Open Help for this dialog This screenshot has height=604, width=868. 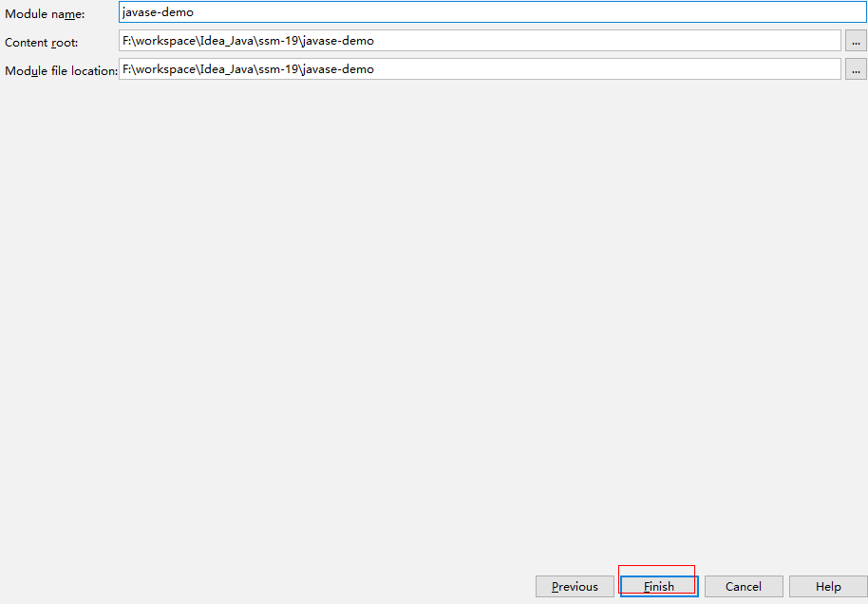click(x=828, y=586)
